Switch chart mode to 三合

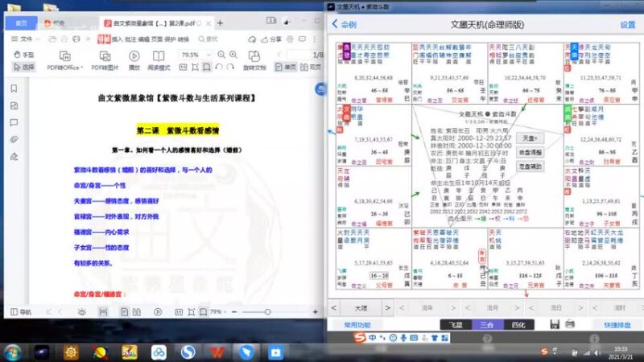(x=487, y=325)
